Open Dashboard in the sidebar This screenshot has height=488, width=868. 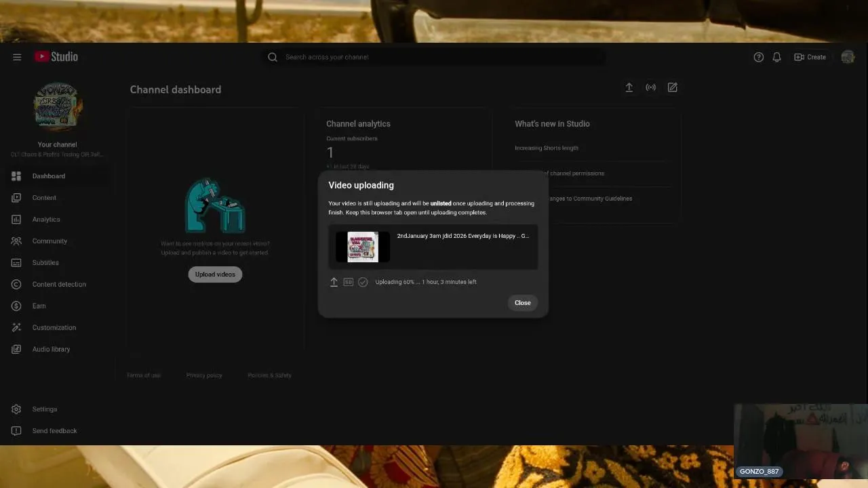pos(57,176)
